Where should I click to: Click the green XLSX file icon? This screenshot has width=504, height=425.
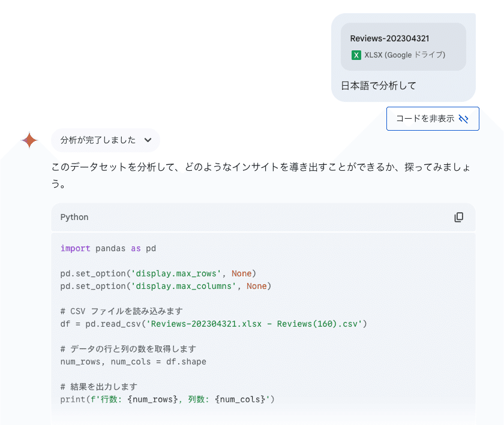356,55
